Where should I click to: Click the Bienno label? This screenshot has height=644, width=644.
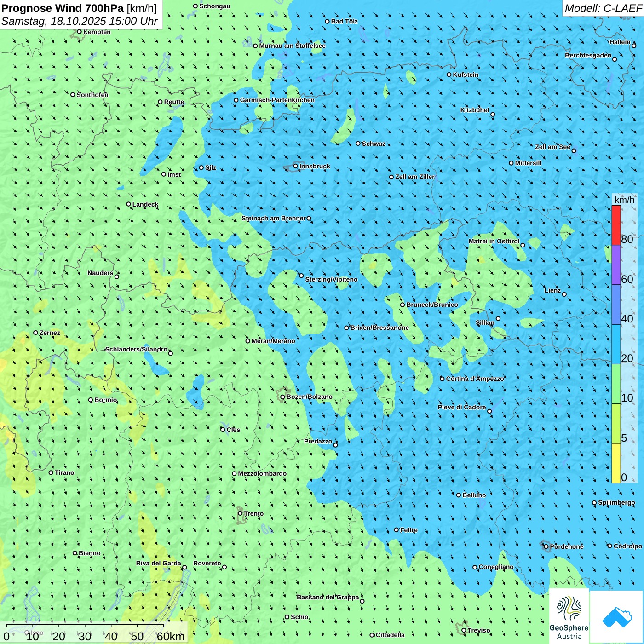(90, 553)
